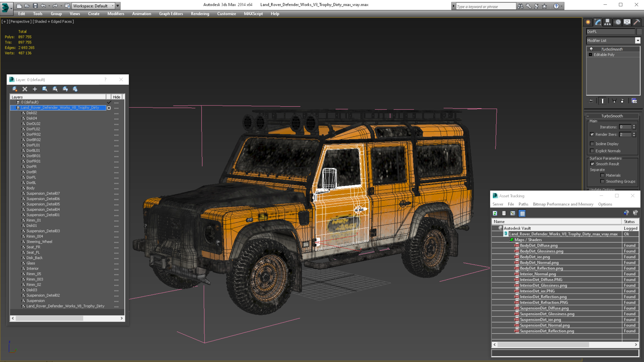644x362 pixels.
Task: Open the MAXScript menu
Action: point(253,14)
